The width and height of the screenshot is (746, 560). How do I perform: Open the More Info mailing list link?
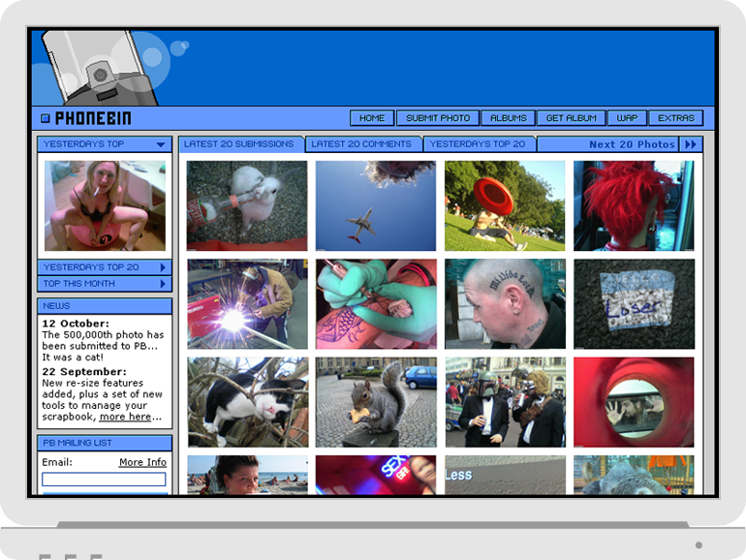coord(142,462)
